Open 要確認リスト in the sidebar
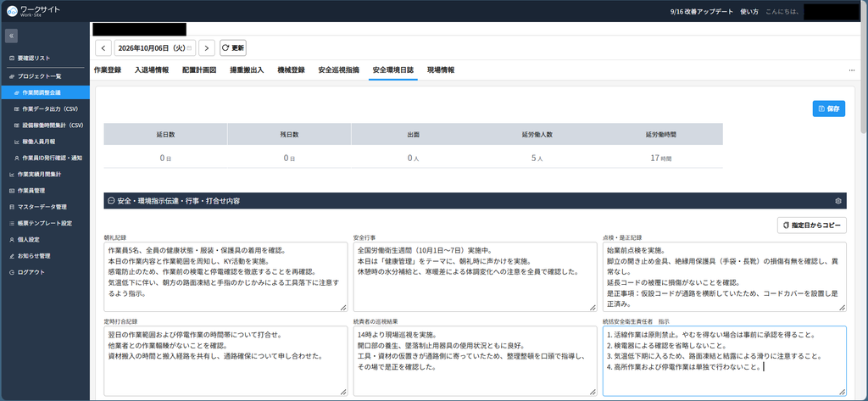Screen dimensions: 868x401 45,58
